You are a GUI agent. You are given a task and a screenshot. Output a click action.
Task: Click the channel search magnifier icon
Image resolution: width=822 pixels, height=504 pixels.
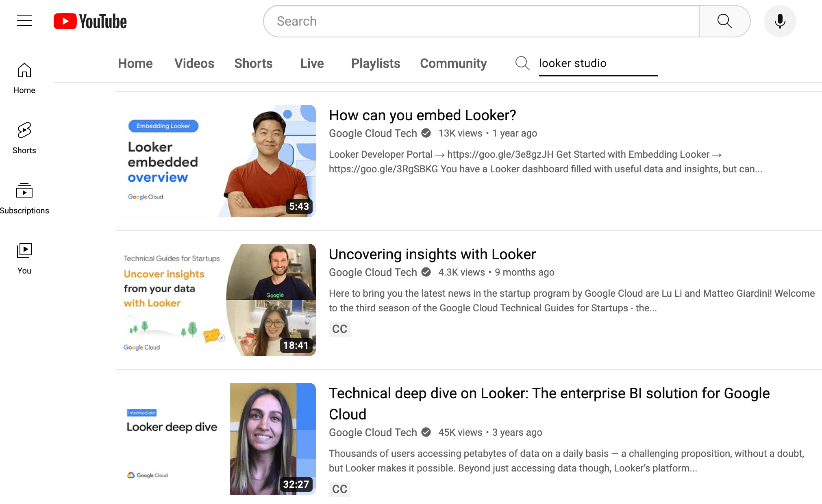(x=522, y=63)
